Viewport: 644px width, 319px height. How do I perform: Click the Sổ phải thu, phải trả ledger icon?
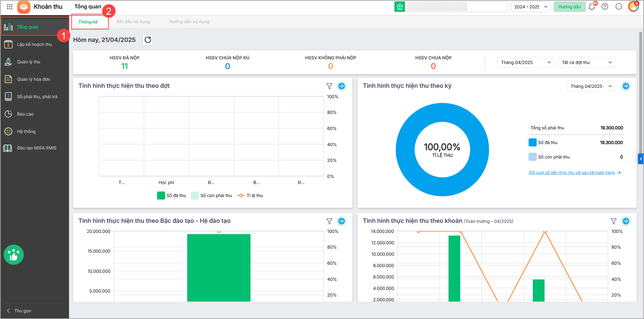(x=8, y=97)
